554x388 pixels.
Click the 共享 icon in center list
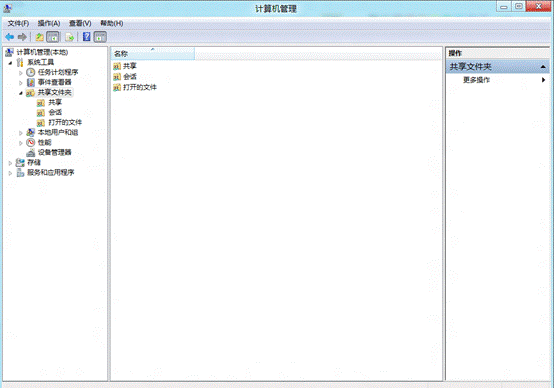click(x=117, y=66)
